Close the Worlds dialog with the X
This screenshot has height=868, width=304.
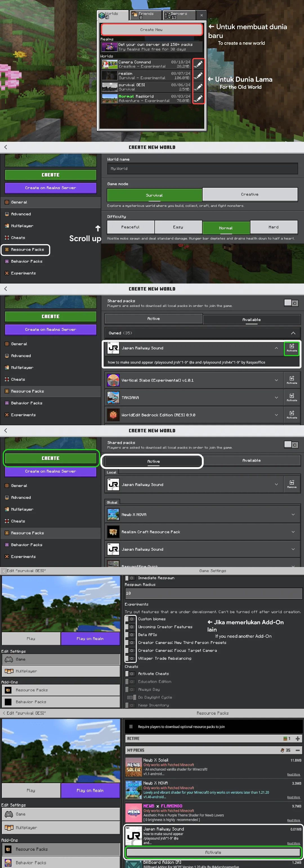[201, 15]
